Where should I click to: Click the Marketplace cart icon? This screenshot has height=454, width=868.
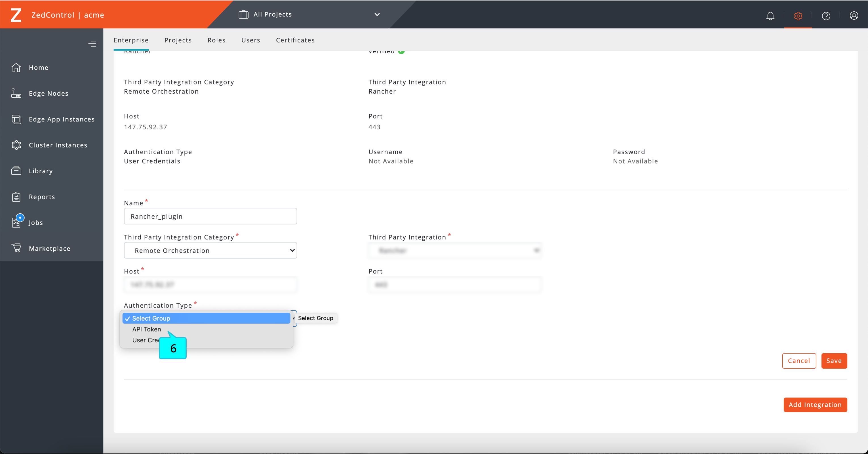click(x=16, y=248)
